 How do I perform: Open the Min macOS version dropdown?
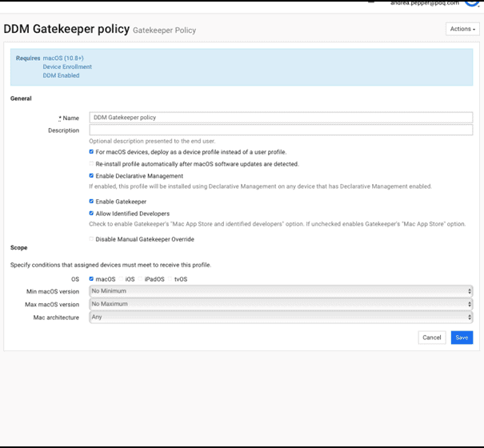[281, 291]
